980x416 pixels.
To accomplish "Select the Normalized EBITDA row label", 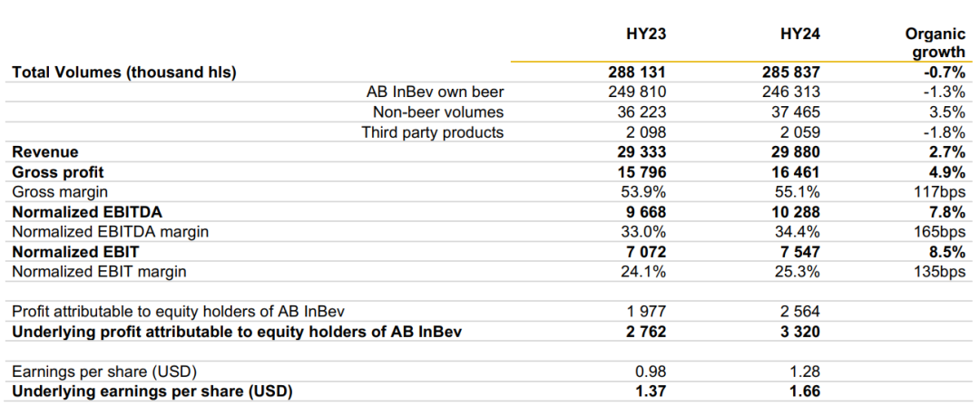I will (x=85, y=212).
